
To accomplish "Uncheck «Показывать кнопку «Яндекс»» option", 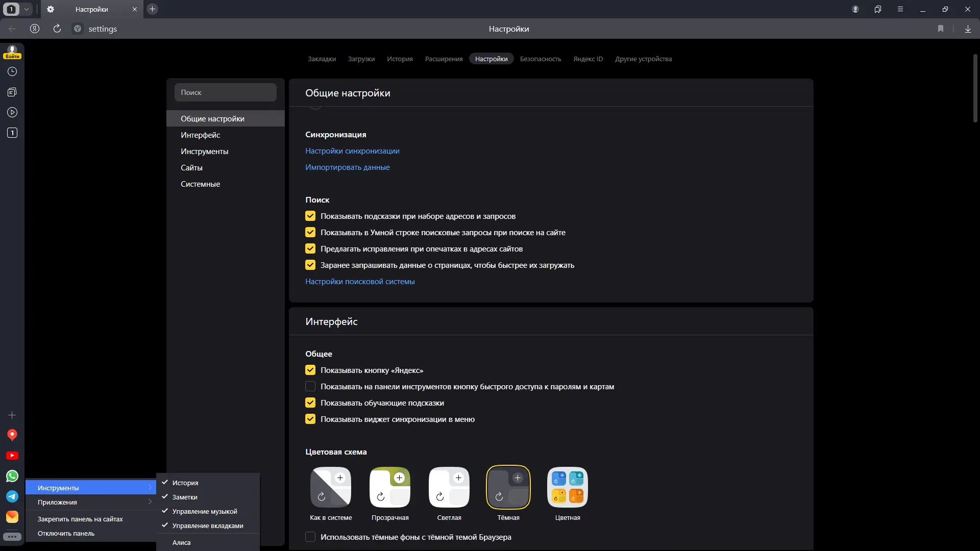I will (x=310, y=370).
